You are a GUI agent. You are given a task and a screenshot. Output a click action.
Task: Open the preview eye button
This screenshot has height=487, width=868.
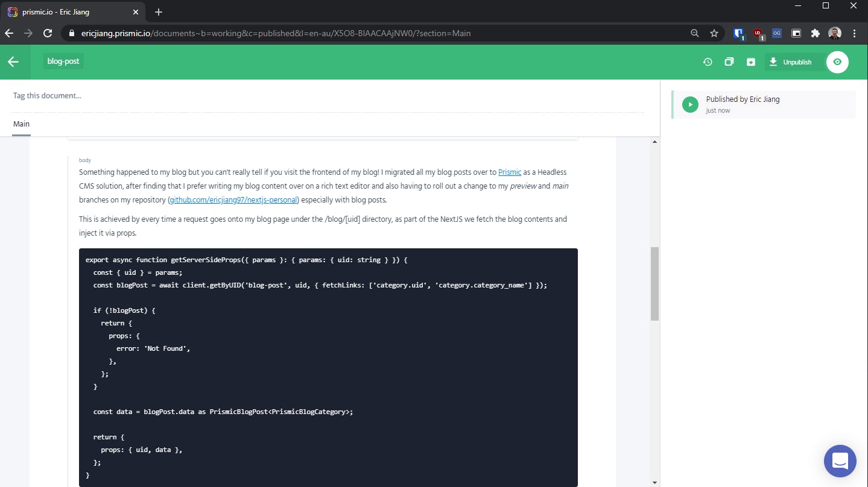click(x=837, y=62)
